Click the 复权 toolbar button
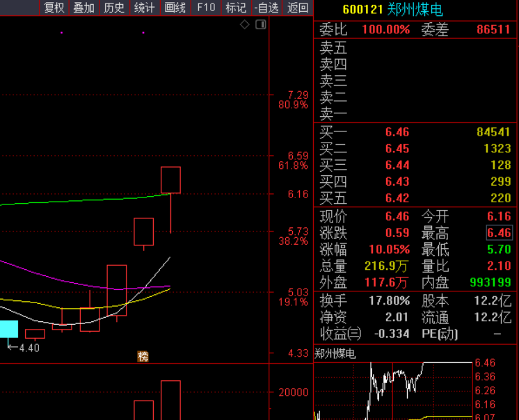Screen dimensions: 519x420 pos(54,8)
